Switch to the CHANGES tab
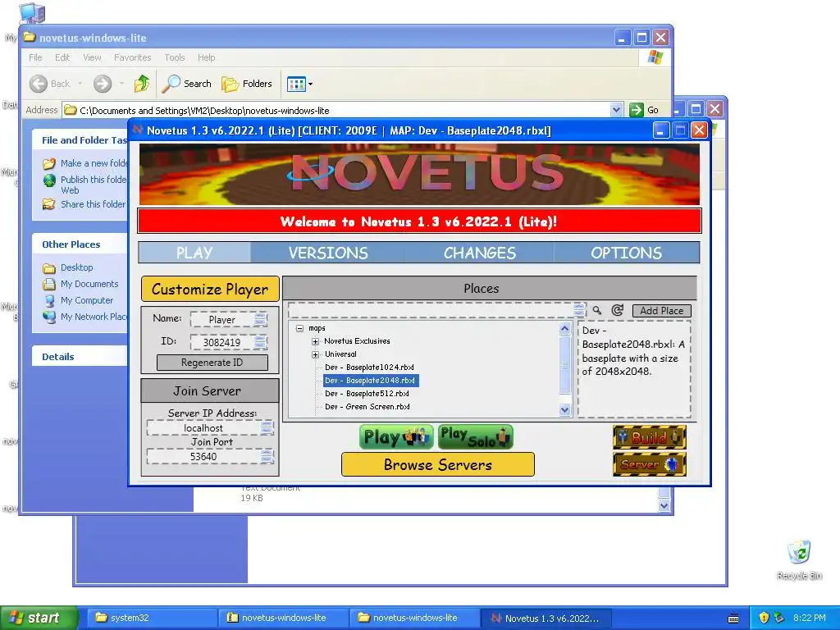 point(479,253)
